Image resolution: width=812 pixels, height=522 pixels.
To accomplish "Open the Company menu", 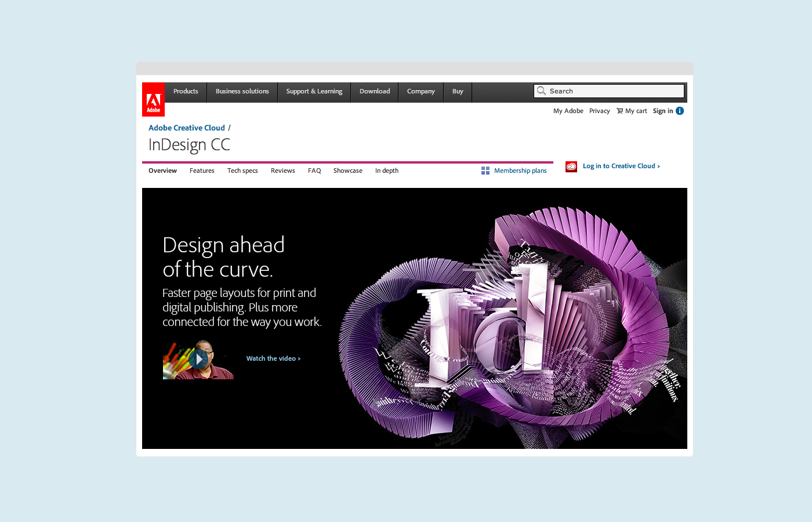I will click(421, 92).
